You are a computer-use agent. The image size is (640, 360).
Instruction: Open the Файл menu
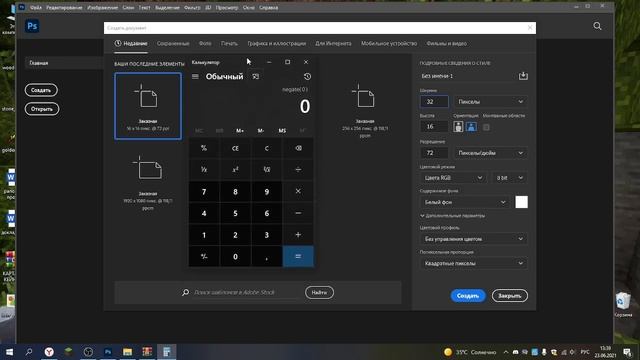(x=36, y=7)
